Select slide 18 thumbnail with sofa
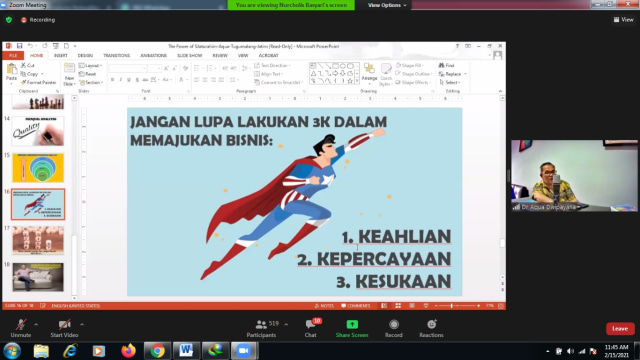This screenshot has height=360, width=640. pos(38,277)
